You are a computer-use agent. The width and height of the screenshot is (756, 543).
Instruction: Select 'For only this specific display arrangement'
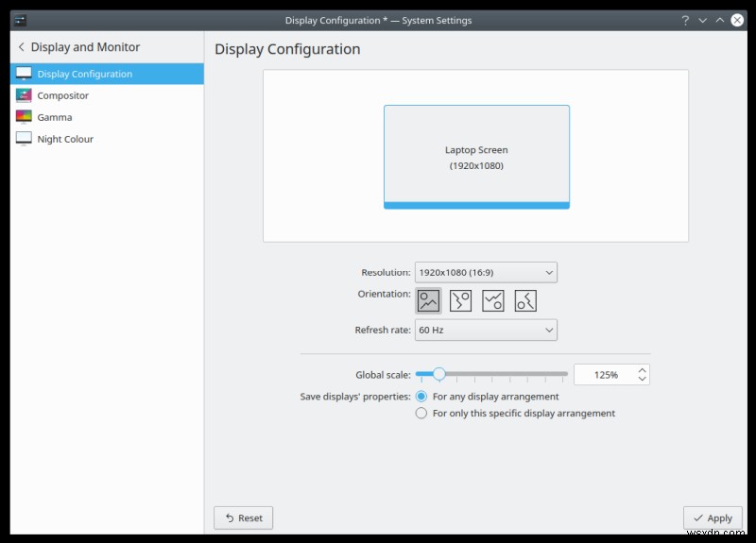421,413
